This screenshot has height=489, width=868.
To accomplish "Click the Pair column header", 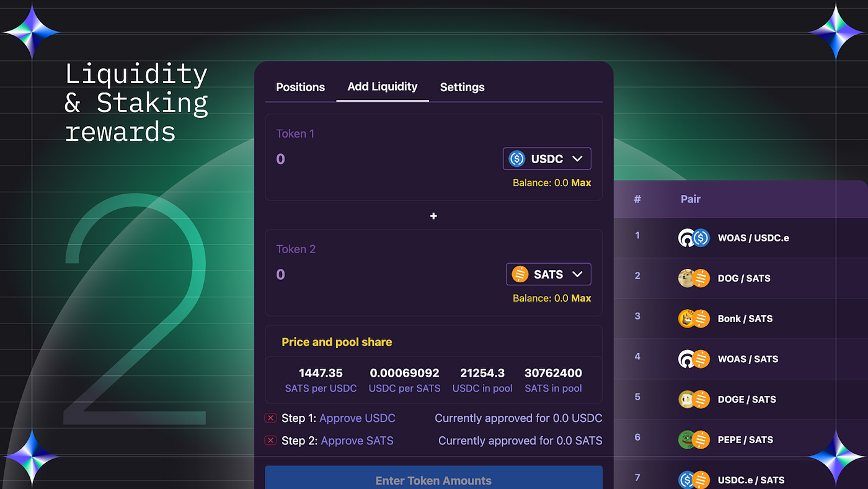I will click(x=690, y=199).
